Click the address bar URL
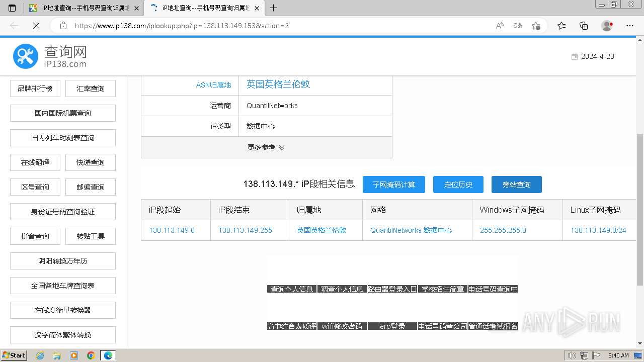 182,26
